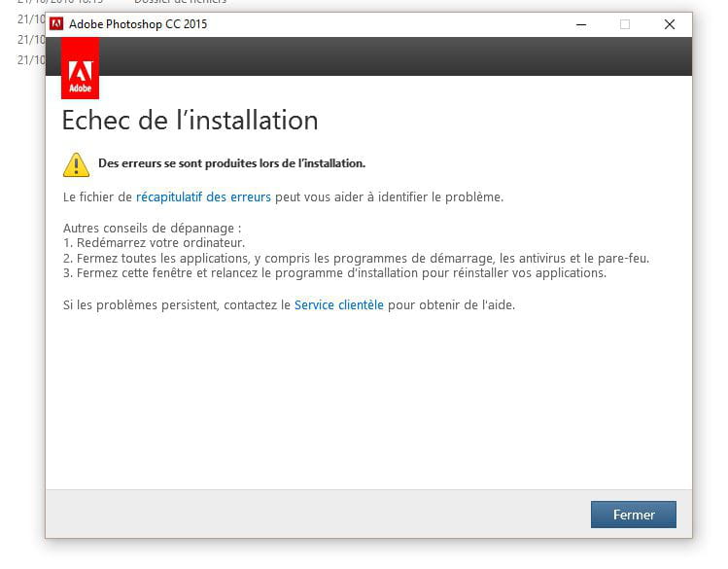The image size is (728, 569).
Task: Click the Fermer button
Action: (x=634, y=515)
